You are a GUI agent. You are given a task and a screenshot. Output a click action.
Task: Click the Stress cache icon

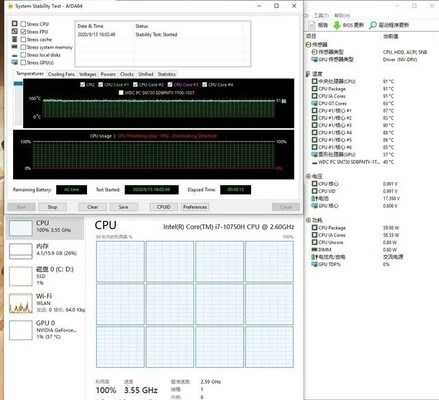tap(14, 39)
